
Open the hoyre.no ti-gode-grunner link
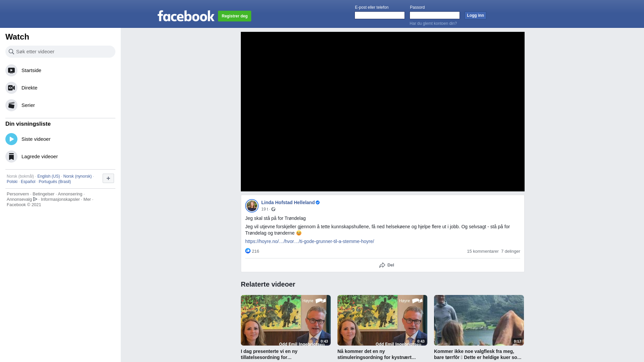tap(310, 241)
